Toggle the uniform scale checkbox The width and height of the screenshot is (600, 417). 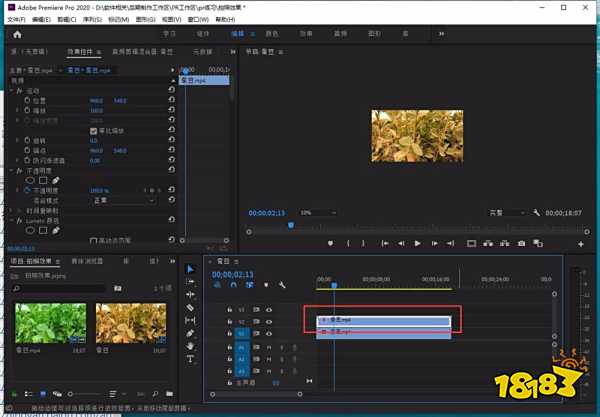[x=94, y=131]
